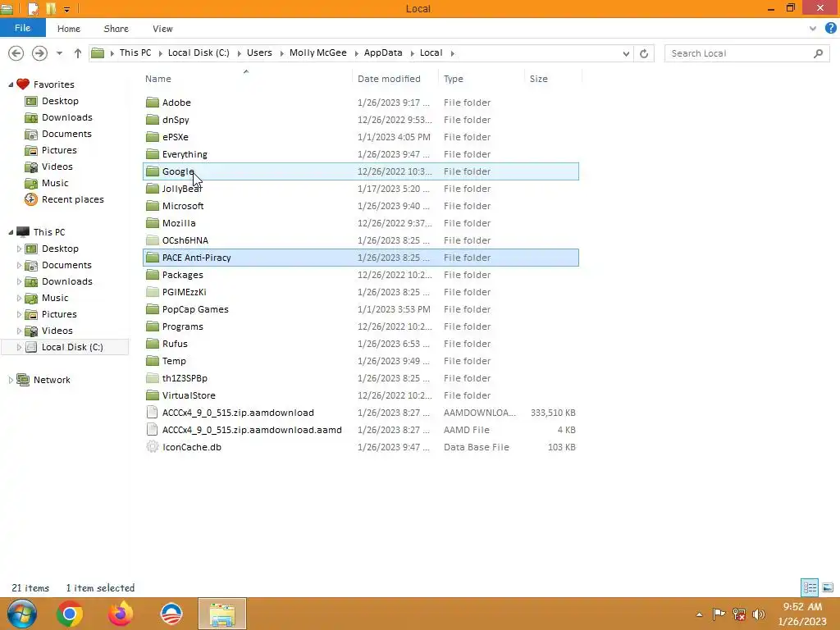Sort by Name column header
This screenshot has width=840, height=630.
(x=158, y=79)
